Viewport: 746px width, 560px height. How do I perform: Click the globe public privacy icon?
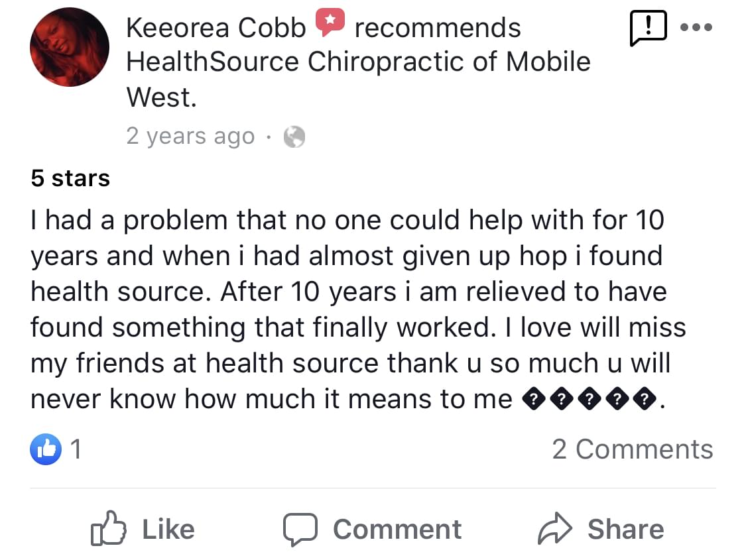tap(294, 137)
